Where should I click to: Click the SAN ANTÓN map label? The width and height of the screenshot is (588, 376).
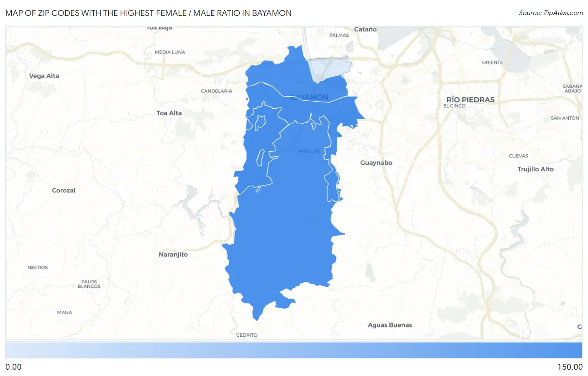pyautogui.click(x=565, y=118)
